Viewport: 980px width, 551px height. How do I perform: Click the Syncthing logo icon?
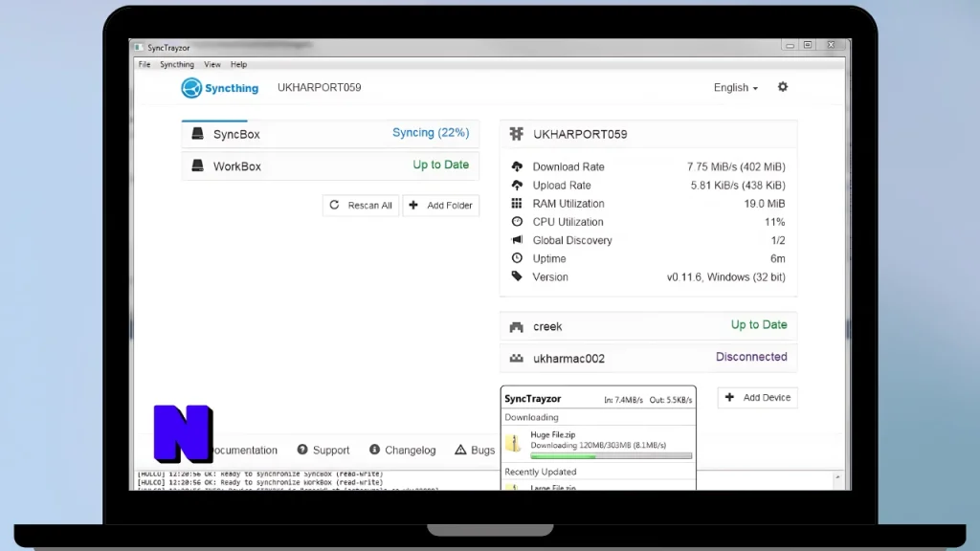(191, 87)
